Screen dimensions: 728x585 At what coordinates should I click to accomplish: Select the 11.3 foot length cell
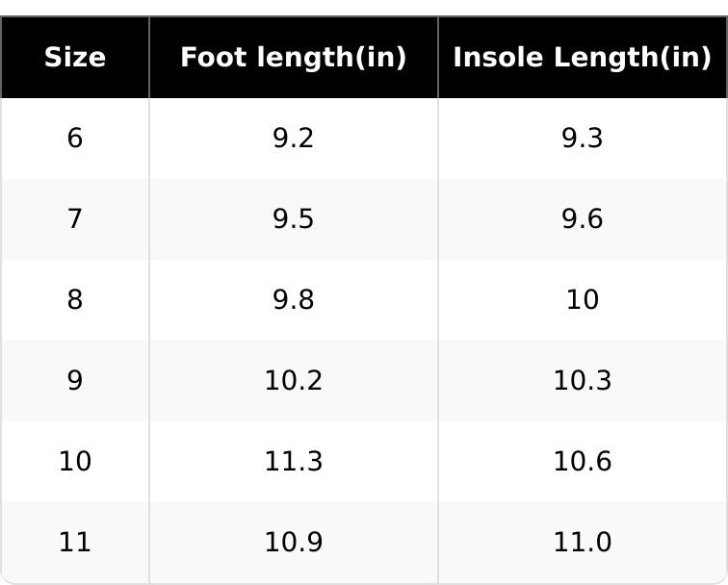(294, 462)
